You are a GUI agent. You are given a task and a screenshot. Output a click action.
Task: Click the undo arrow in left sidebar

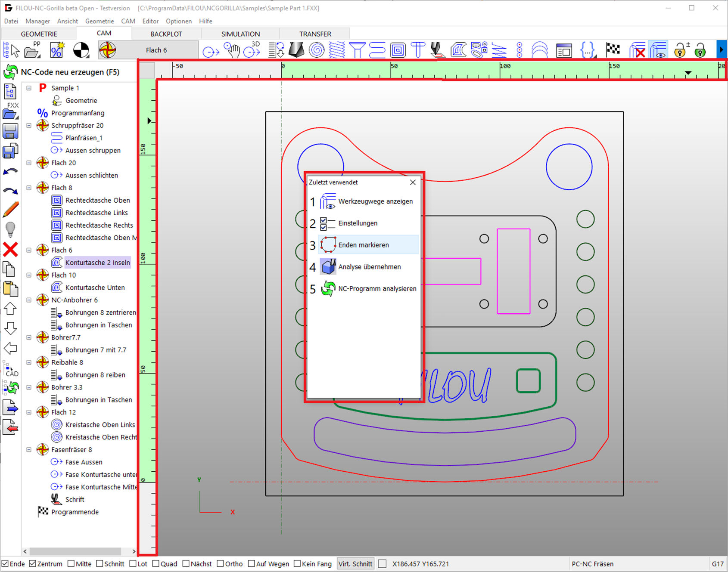coord(10,172)
